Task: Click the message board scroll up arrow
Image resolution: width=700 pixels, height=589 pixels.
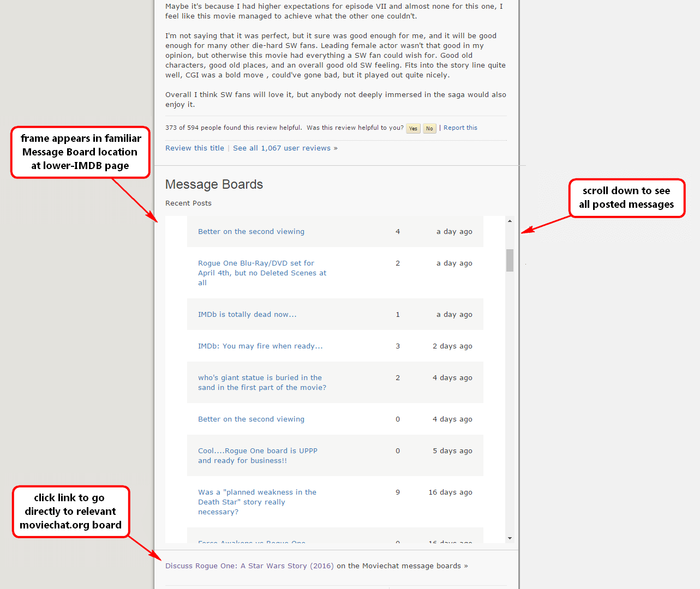Action: pyautogui.click(x=510, y=221)
